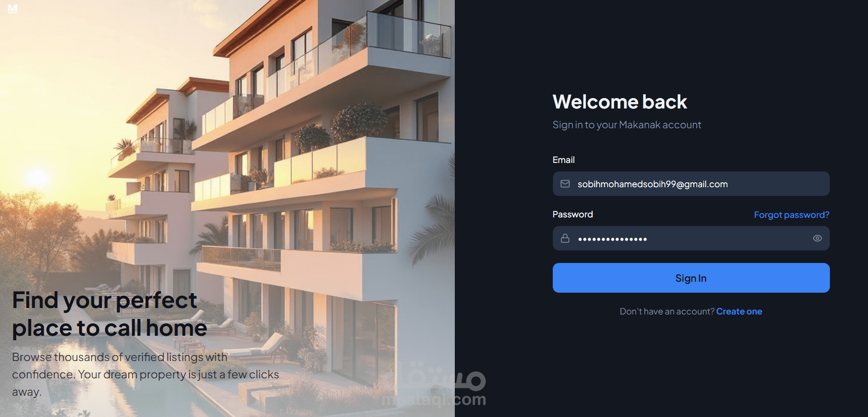The width and height of the screenshot is (868, 417).
Task: Submit with the blue Sign In button
Action: point(691,278)
